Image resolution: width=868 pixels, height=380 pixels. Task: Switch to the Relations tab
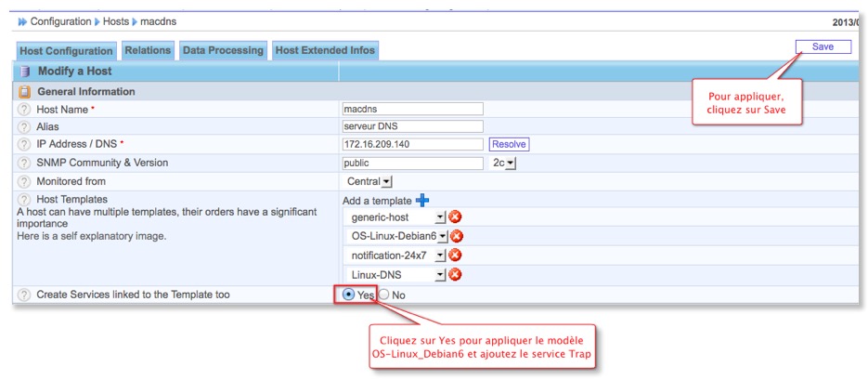148,50
